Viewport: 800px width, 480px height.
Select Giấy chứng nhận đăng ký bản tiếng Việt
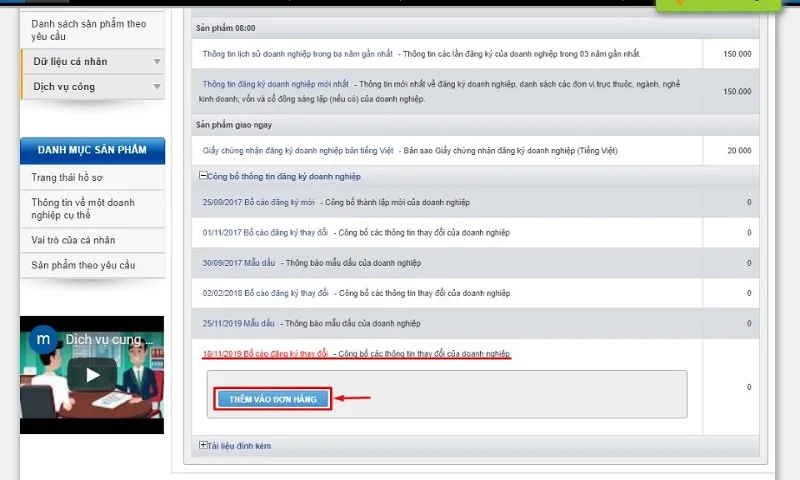click(x=298, y=150)
